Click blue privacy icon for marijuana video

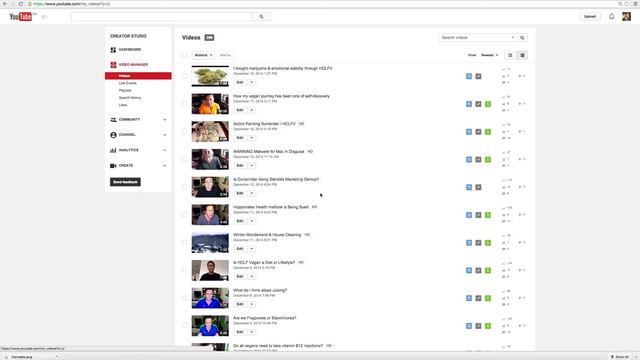[469, 76]
